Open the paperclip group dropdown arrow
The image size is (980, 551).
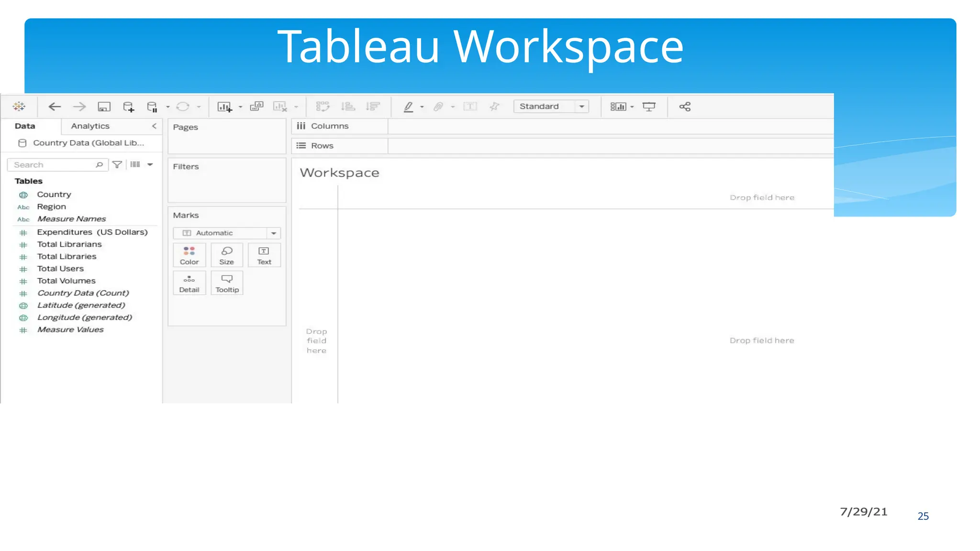coord(453,107)
